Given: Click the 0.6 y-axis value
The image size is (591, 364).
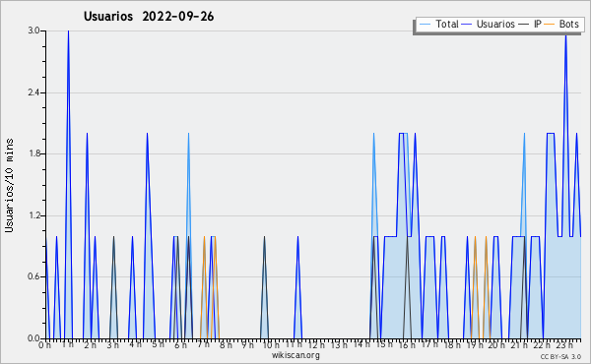Looking at the screenshot, I should pyautogui.click(x=33, y=276).
